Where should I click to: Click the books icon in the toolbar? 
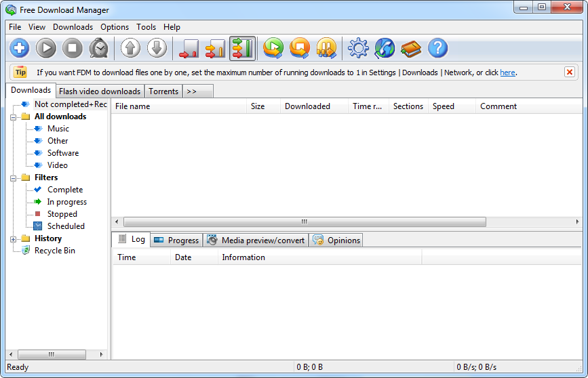click(411, 48)
